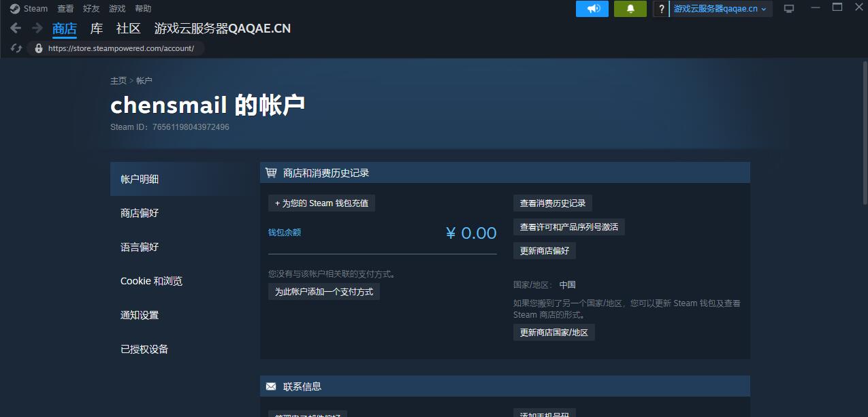Click the 联系信息 section title
Image resolution: width=868 pixels, height=417 pixels.
[302, 386]
